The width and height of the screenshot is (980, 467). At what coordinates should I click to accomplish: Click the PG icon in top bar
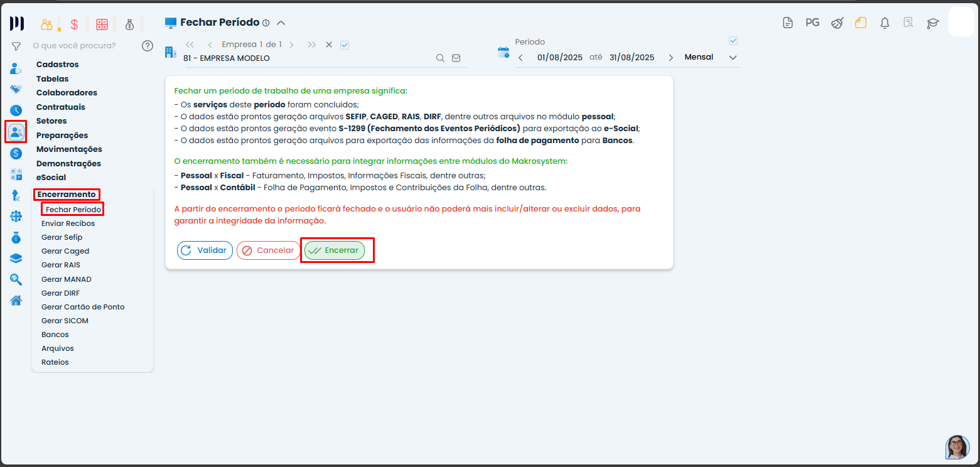[812, 23]
